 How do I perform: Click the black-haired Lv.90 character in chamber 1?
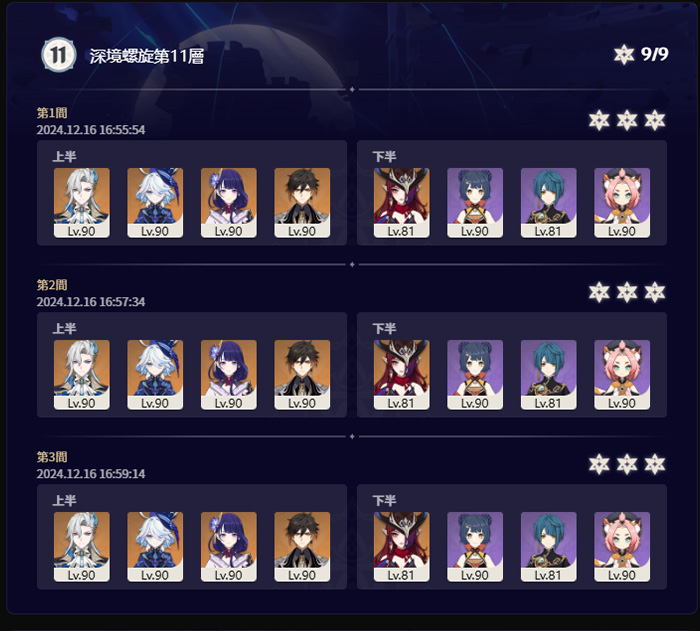[302, 202]
